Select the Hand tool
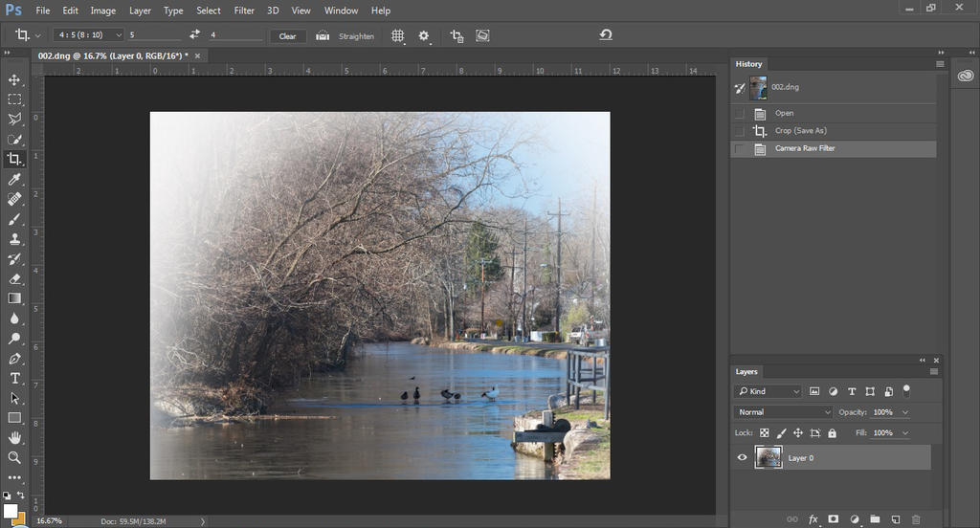The image size is (980, 528). (x=14, y=438)
